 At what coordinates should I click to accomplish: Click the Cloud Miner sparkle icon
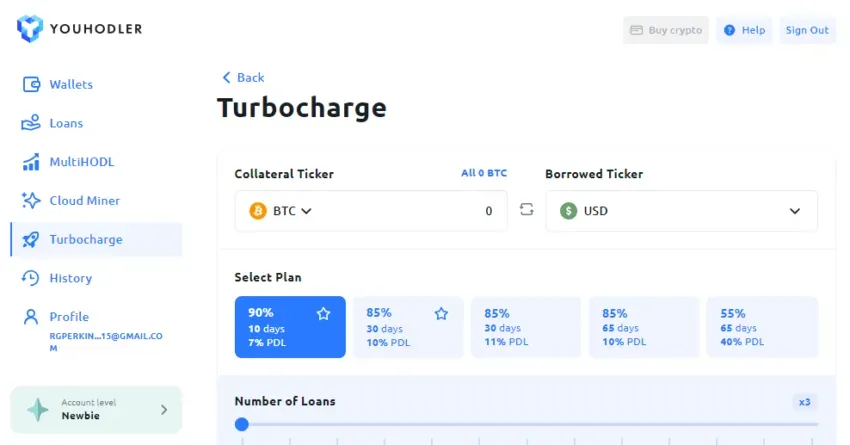(x=31, y=201)
